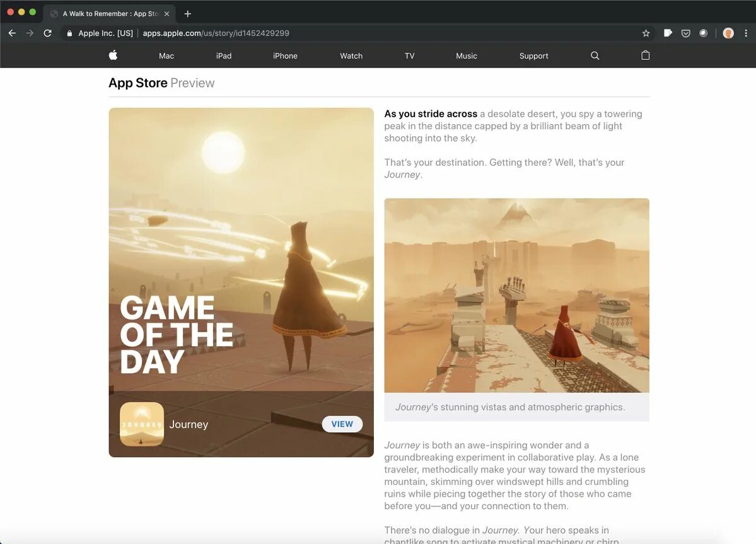Open Music in Apple navigation

point(466,56)
